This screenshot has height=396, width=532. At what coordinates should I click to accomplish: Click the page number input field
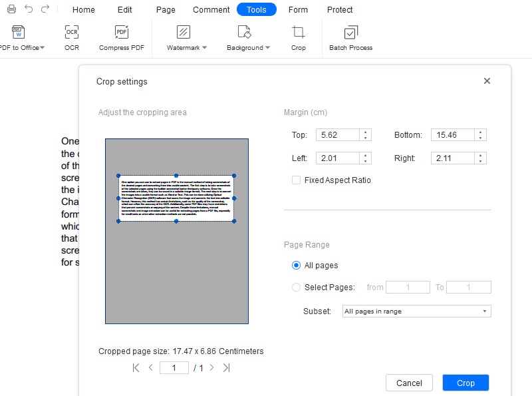[x=174, y=367]
